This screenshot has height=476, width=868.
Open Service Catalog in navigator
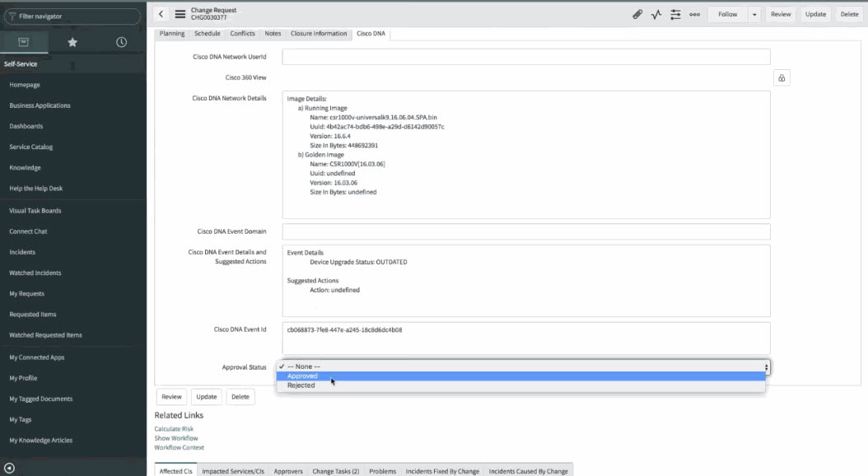point(31,147)
